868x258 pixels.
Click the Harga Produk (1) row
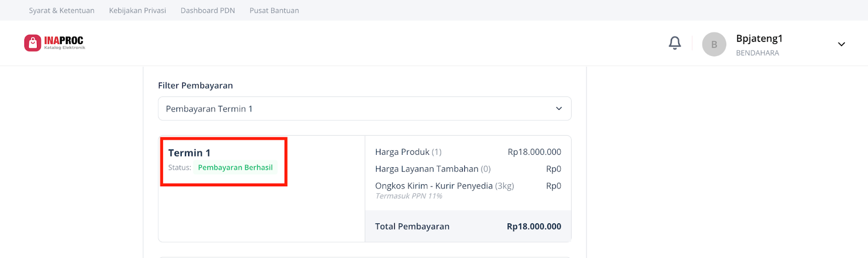pos(468,152)
